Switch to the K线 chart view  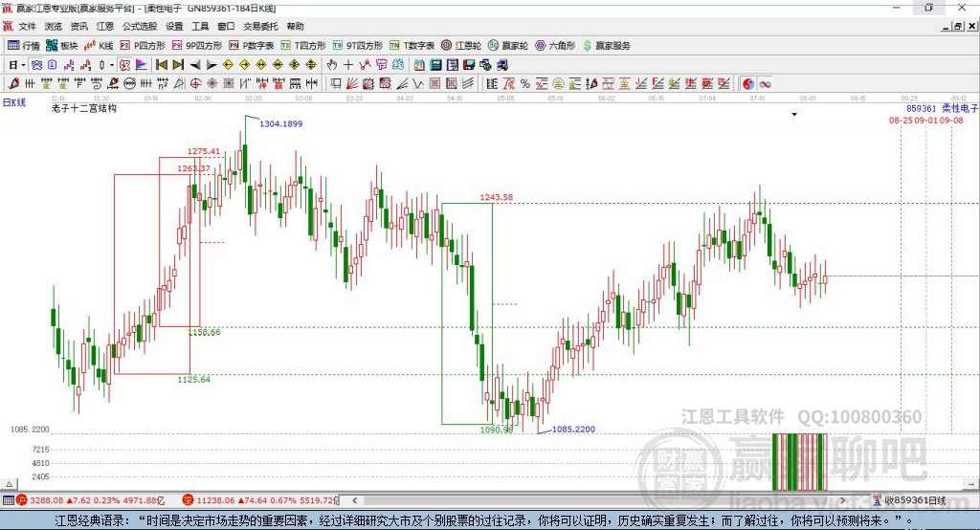point(99,46)
